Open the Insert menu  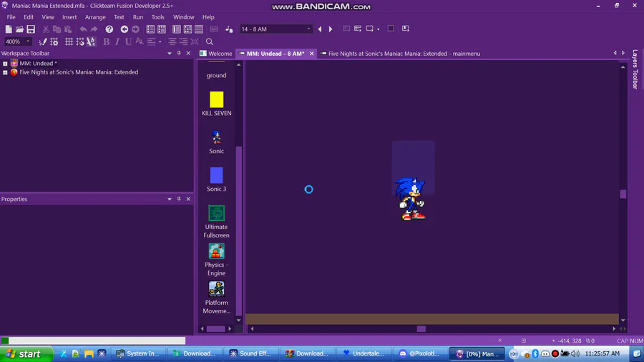pyautogui.click(x=69, y=17)
